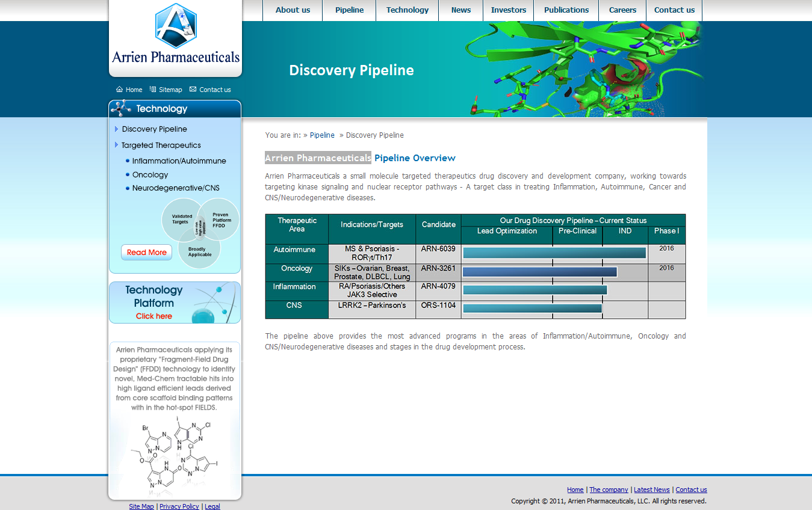
Task: Click the footer Contact us link
Action: [691, 490]
